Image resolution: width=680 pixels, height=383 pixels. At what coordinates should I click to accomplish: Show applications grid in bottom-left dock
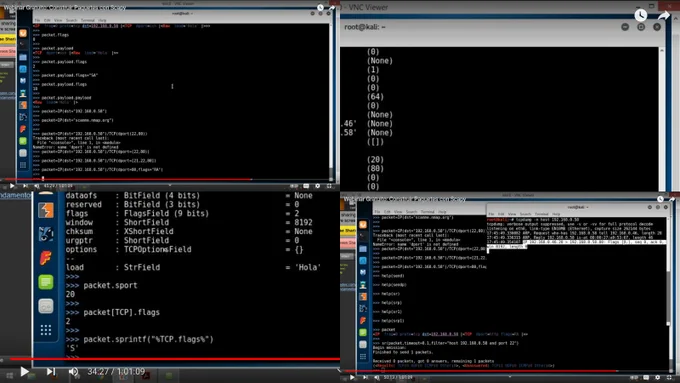pos(46,330)
